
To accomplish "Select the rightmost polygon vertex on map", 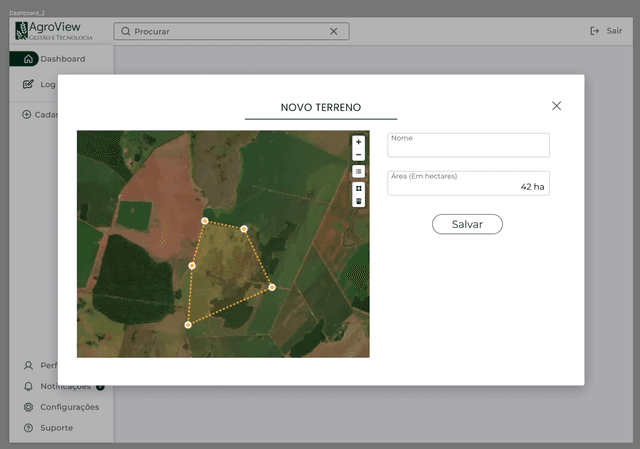I will [272, 287].
